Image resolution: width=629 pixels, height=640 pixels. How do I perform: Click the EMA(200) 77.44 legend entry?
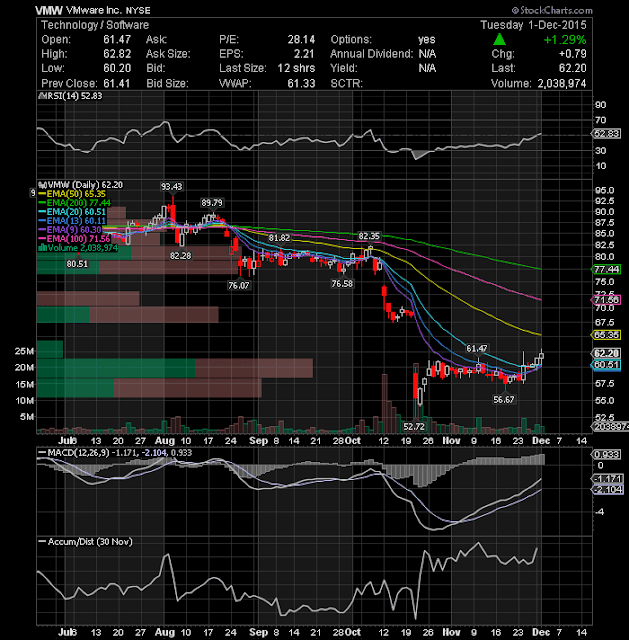(75, 203)
